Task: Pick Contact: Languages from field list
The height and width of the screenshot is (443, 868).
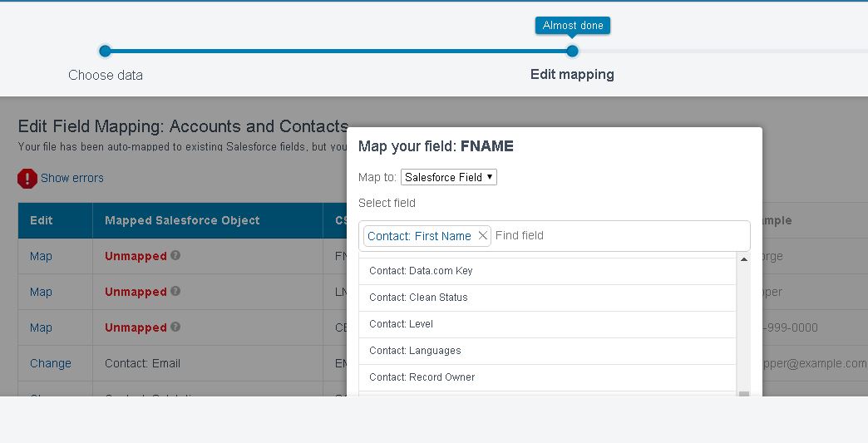Action: (x=415, y=351)
